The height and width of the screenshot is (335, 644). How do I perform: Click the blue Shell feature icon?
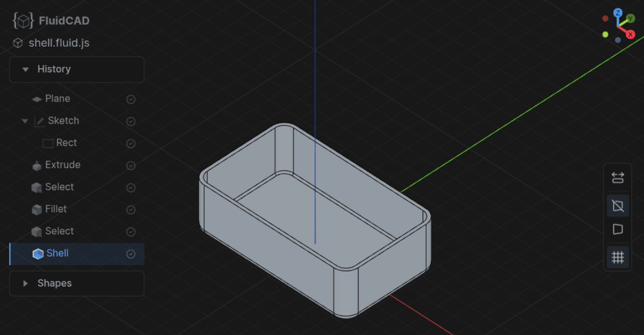click(x=38, y=254)
